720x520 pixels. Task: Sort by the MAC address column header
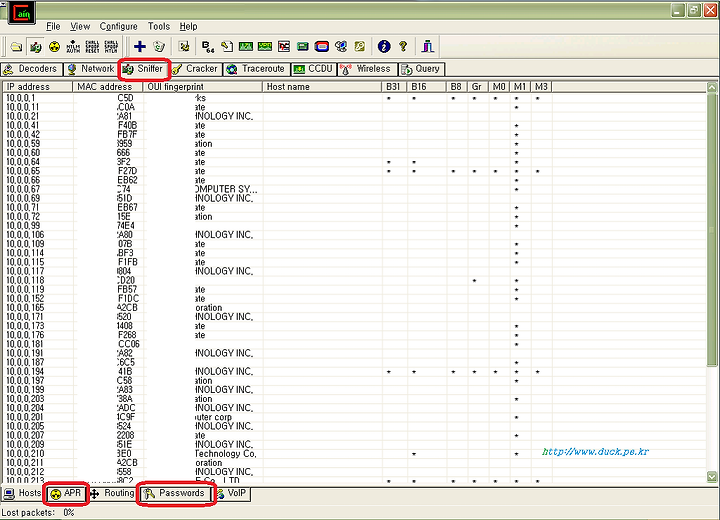107,87
